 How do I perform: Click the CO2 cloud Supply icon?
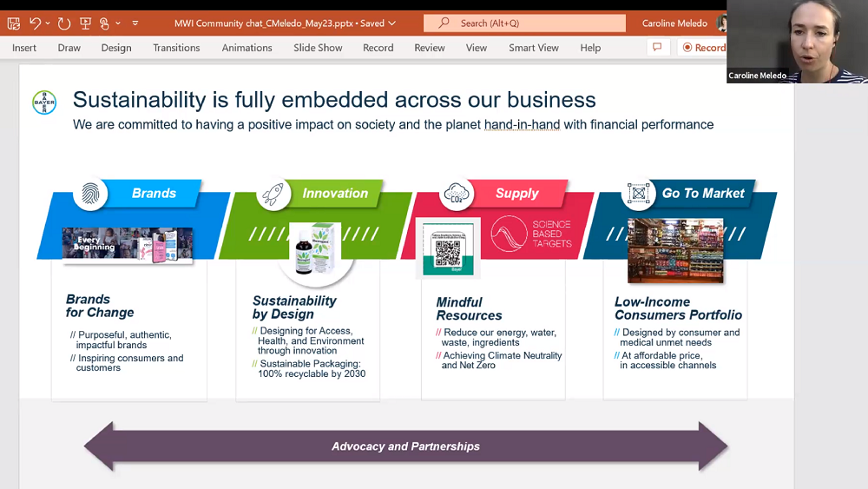tap(457, 194)
